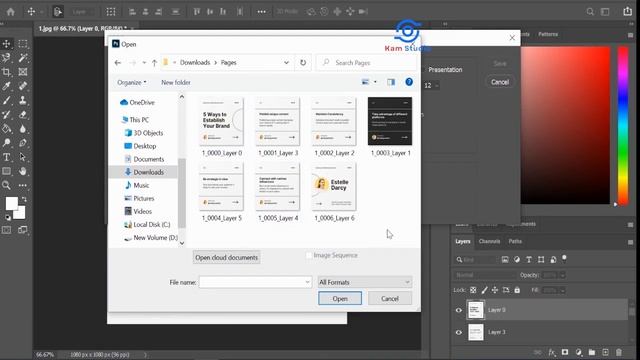
Task: Click New folder in Open dialog
Action: point(176,82)
